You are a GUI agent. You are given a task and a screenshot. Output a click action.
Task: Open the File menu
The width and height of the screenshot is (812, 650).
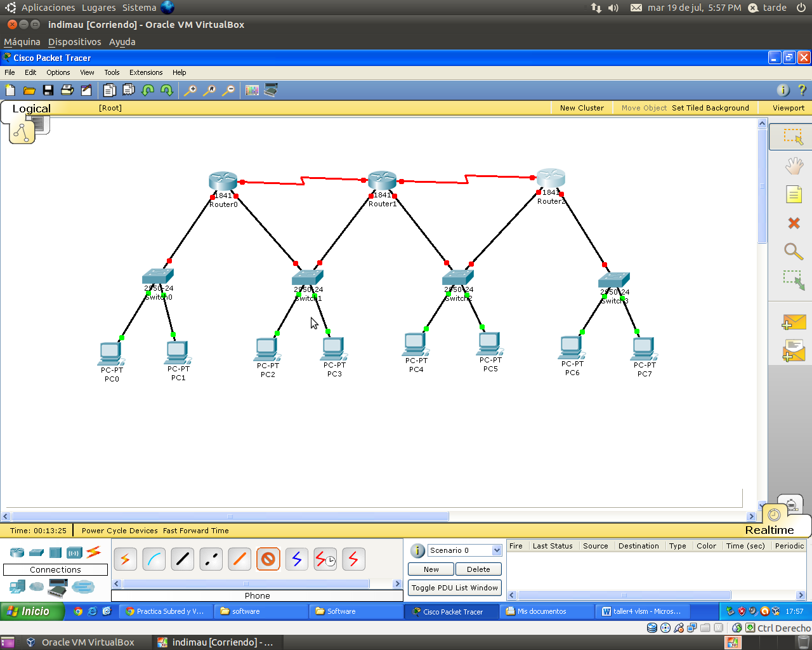(x=10, y=72)
